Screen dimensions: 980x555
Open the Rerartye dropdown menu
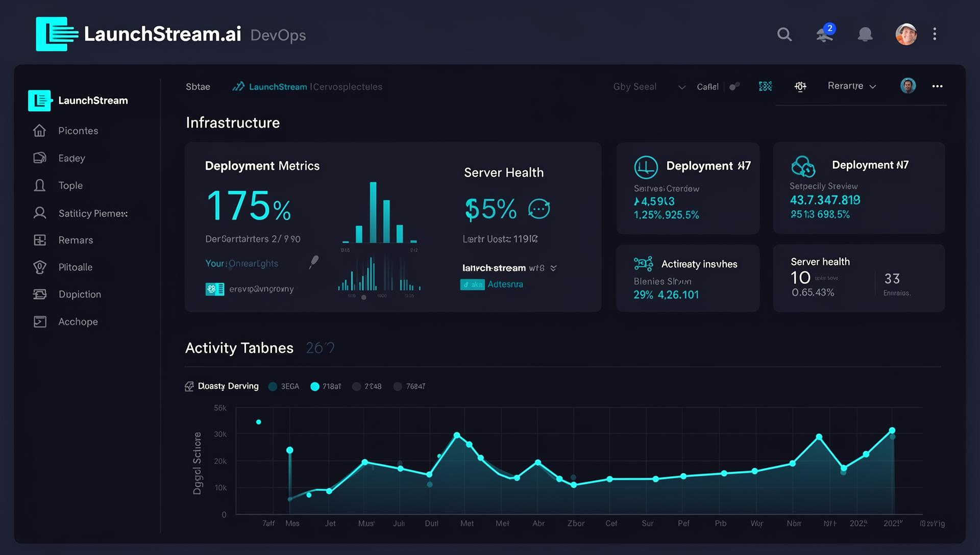tap(851, 86)
